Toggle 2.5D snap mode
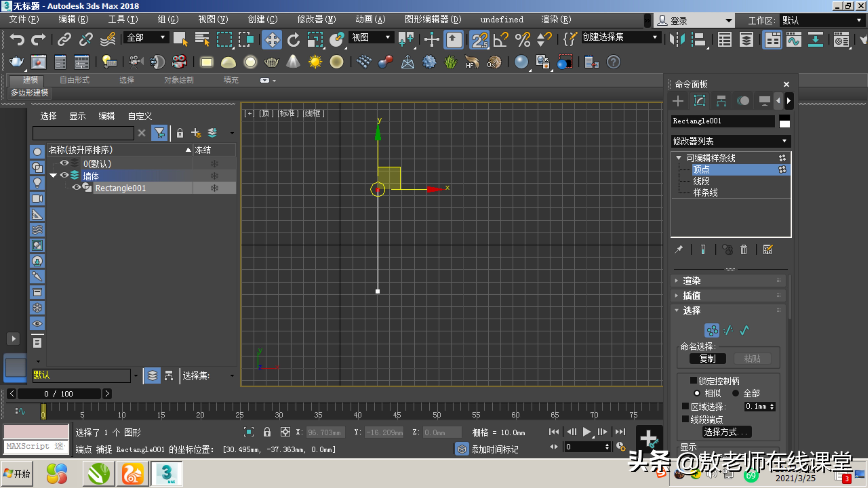Image resolution: width=868 pixels, height=488 pixels. (x=479, y=39)
